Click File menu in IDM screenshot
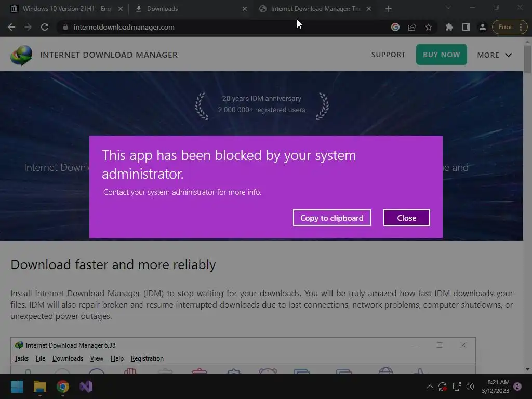The image size is (532, 399). [x=41, y=358]
